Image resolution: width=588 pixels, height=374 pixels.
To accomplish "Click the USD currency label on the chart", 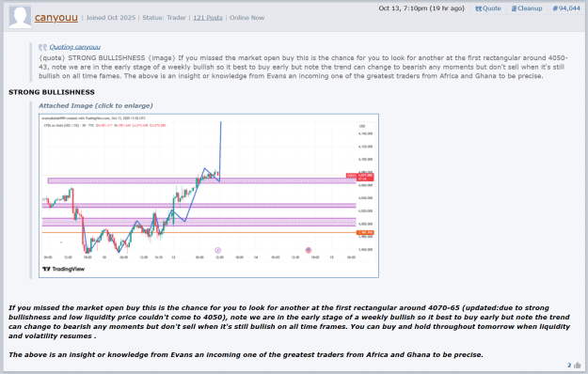I will pyautogui.click(x=362, y=126).
